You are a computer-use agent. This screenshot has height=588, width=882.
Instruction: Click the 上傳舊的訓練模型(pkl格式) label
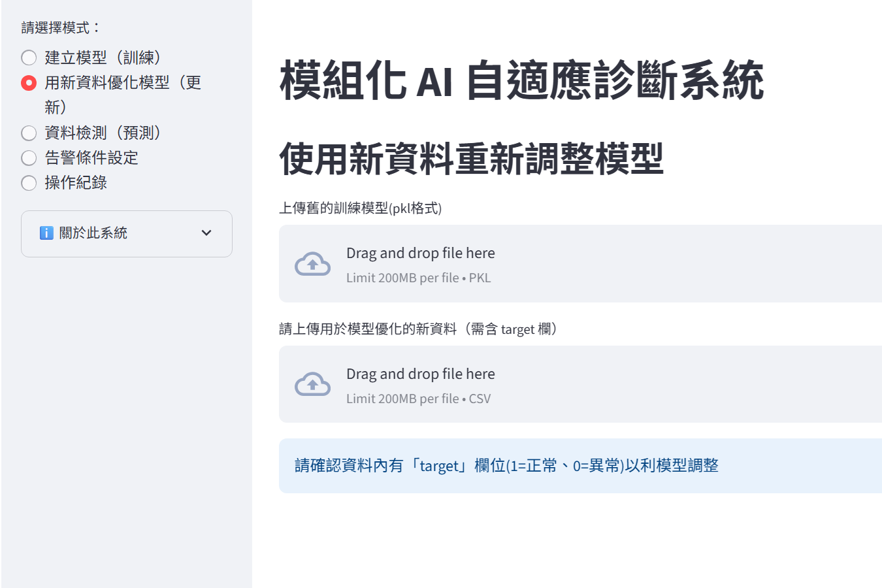point(361,208)
